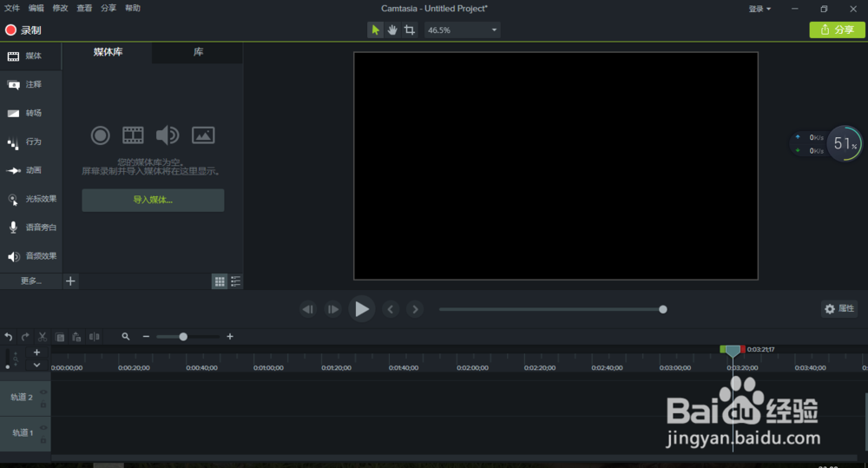Click the green 分享 share button
The width and height of the screenshot is (868, 468).
coord(837,30)
